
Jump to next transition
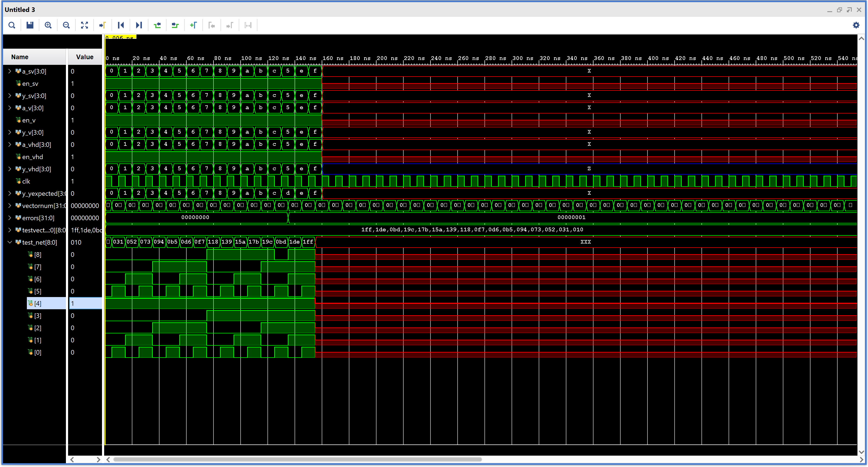(175, 25)
